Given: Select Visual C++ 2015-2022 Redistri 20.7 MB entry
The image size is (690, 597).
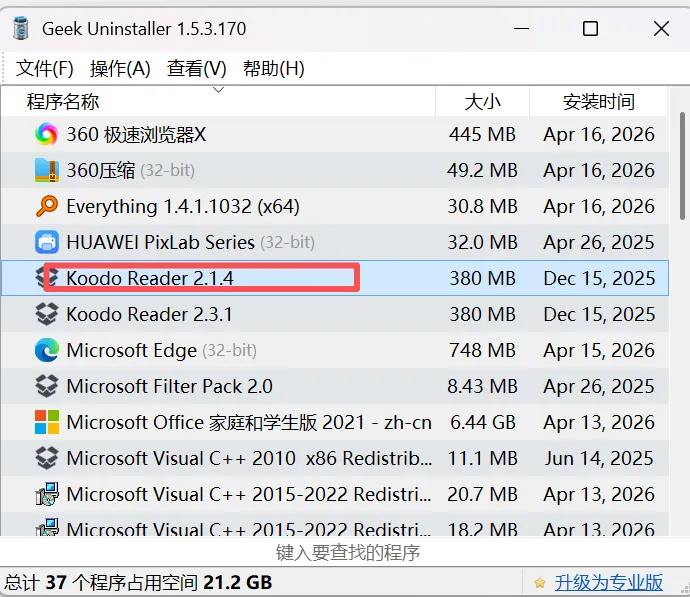Looking at the screenshot, I should coord(335,494).
